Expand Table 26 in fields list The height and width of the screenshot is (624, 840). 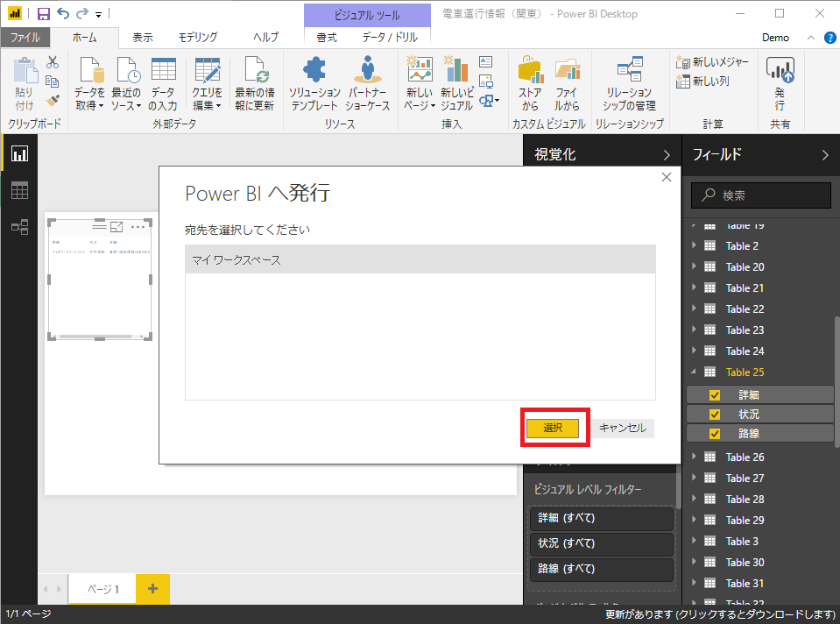pyautogui.click(x=694, y=457)
